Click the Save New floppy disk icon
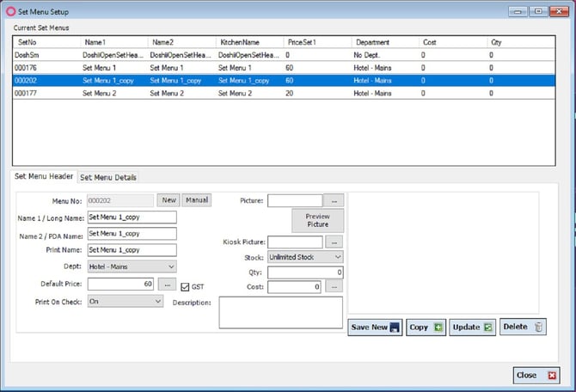 click(394, 328)
